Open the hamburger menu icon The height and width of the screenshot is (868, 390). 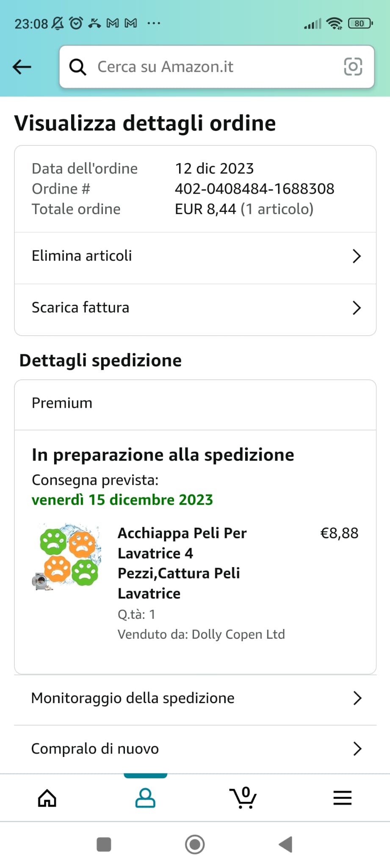coord(342,798)
